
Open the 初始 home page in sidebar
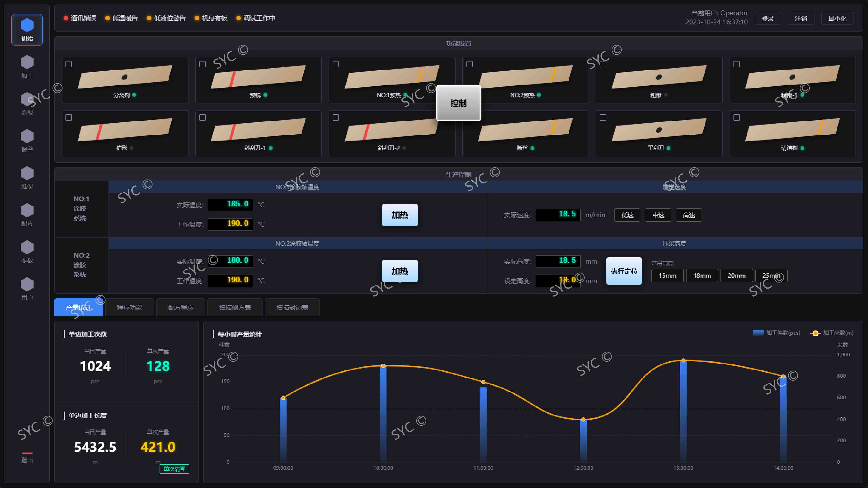click(x=27, y=30)
